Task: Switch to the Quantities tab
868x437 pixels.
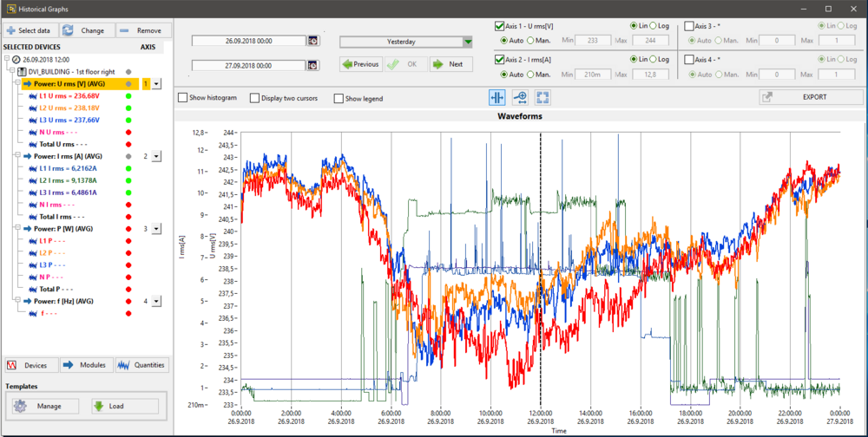Action: 141,365
